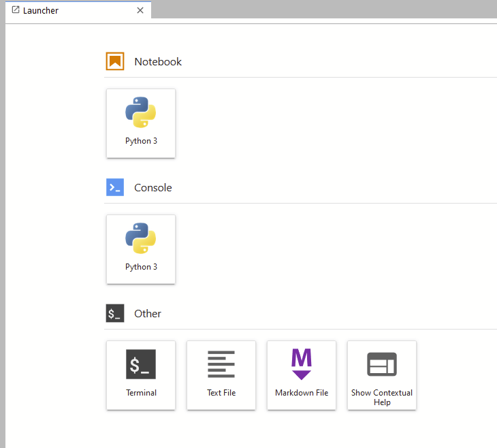Click the Contextual Help panel icon

pos(382,364)
